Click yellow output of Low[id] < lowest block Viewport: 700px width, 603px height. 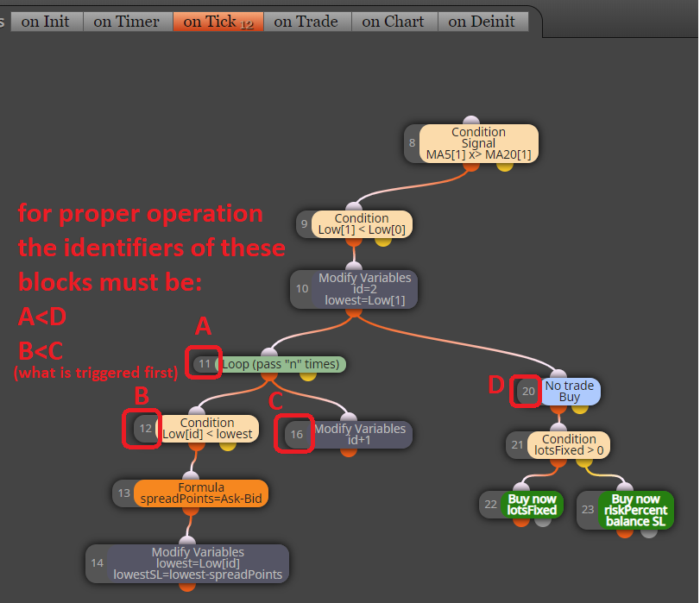coord(228,446)
